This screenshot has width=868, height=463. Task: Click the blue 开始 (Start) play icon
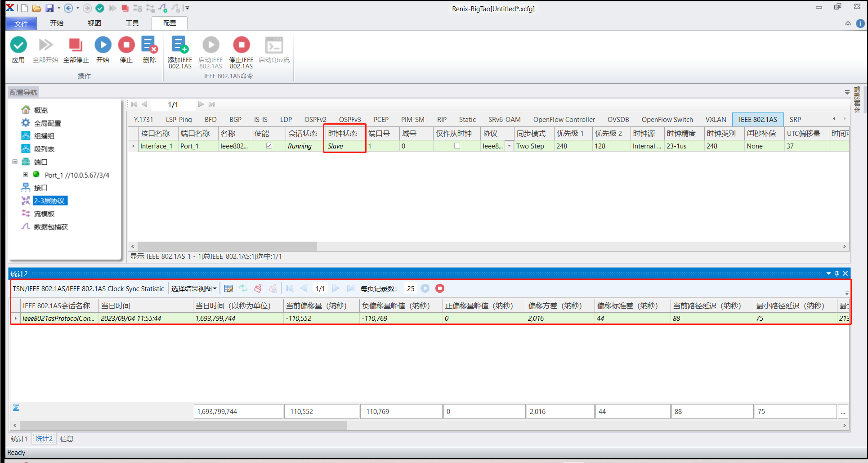coord(103,45)
